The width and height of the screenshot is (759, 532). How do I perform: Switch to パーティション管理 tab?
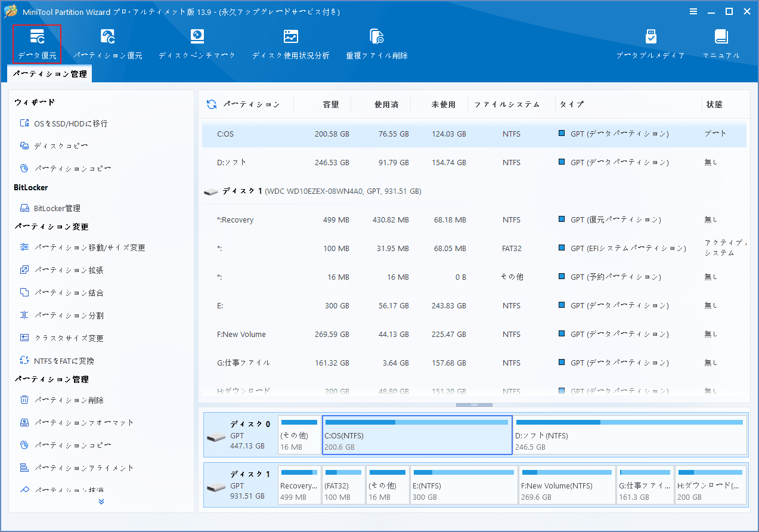pos(49,74)
